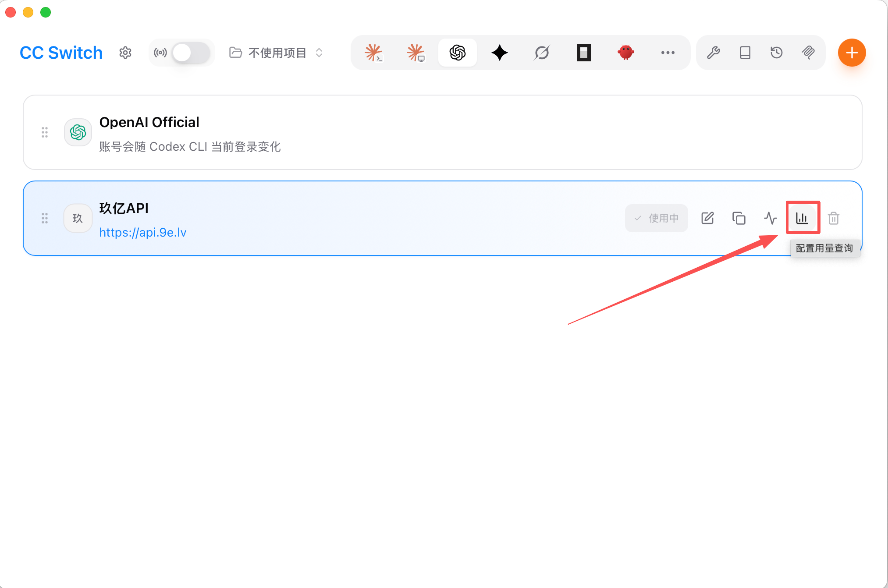This screenshot has height=588, width=888.
Task: Open the book prompts icon
Action: 745,53
